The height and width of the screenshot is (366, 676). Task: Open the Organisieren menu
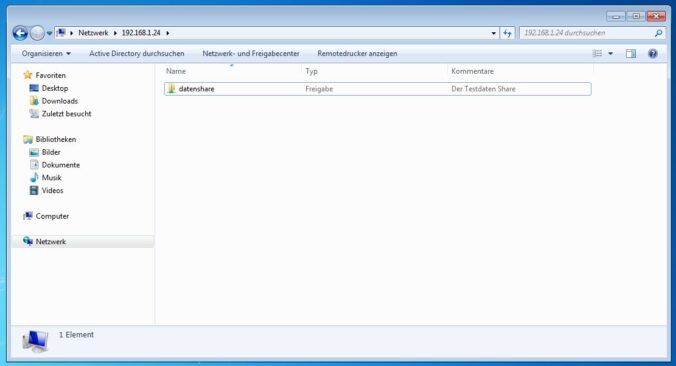coord(46,53)
